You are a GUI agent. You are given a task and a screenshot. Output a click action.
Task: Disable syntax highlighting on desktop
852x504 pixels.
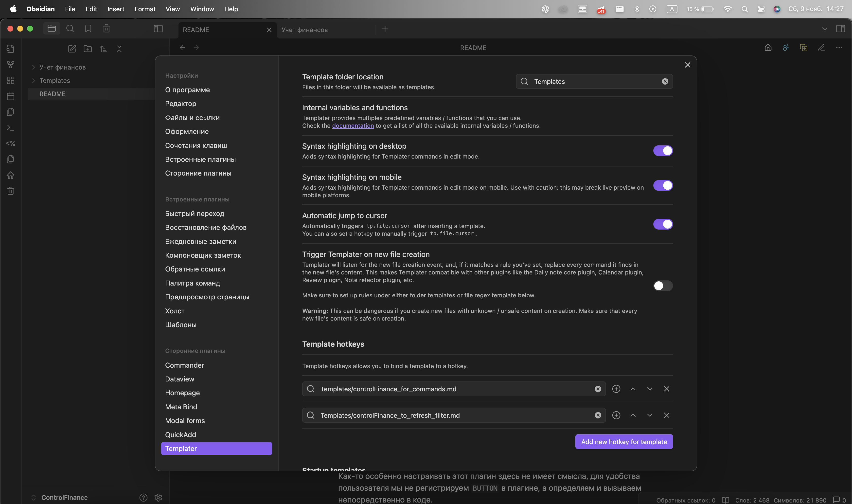pyautogui.click(x=662, y=151)
